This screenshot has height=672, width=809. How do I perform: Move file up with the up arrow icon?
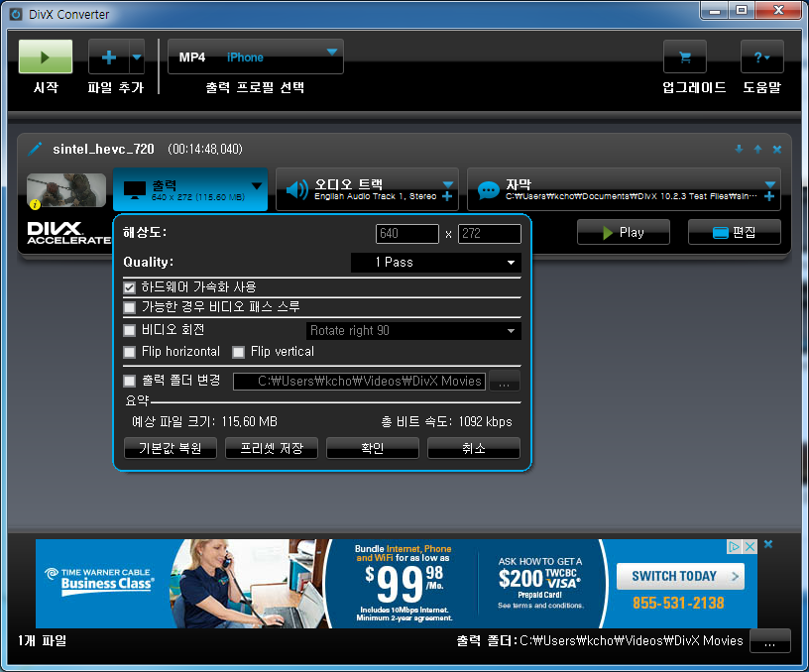[757, 149]
